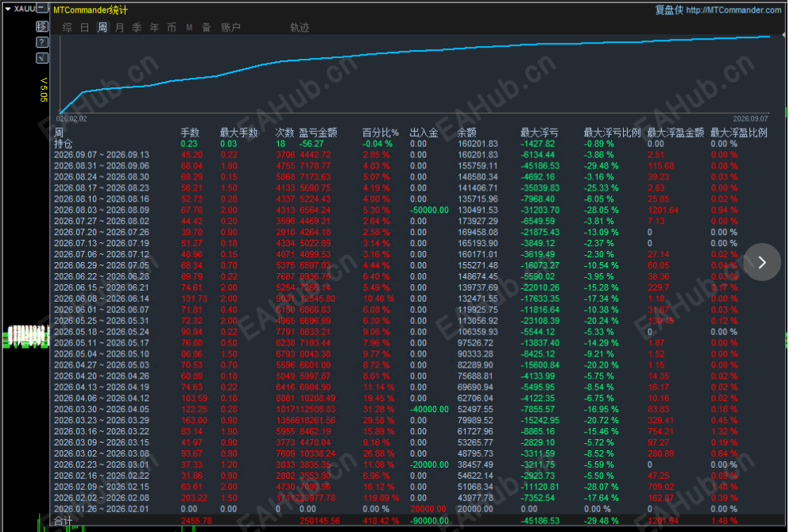Viewport: 789px width, 532px height.
Task: Open the 备 notes tab
Action: pyautogui.click(x=207, y=27)
